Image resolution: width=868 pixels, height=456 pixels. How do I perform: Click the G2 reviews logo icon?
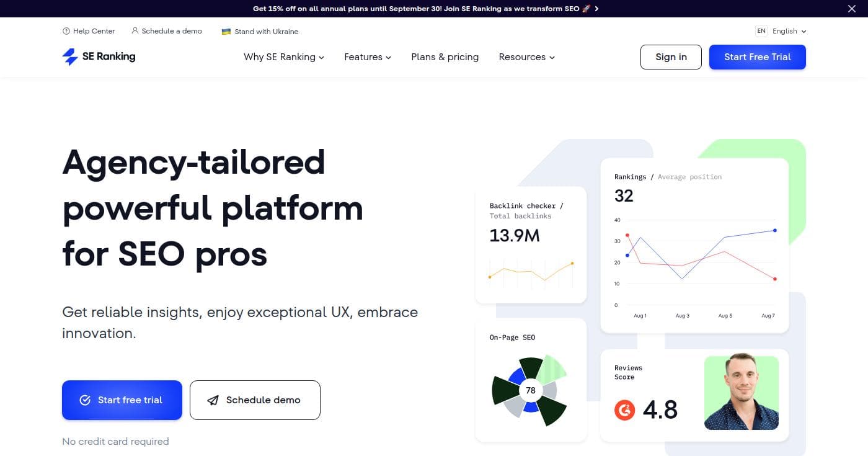[x=624, y=410]
